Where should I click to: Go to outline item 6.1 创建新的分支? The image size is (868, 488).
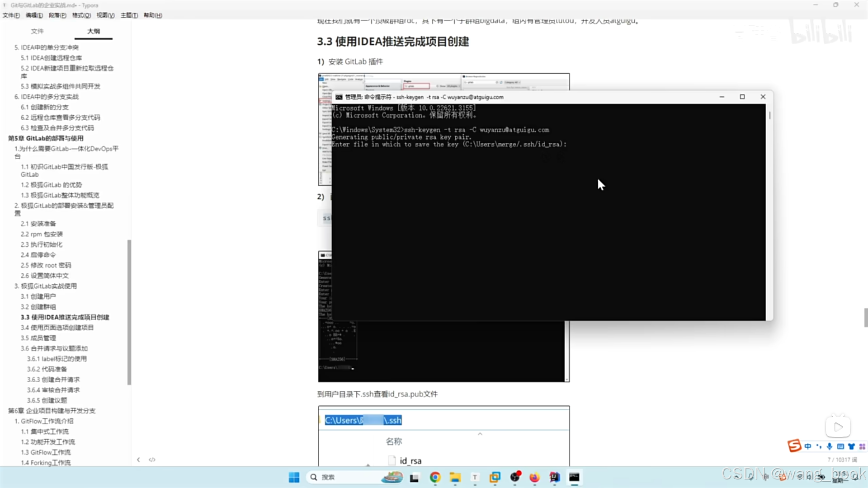pos(44,107)
